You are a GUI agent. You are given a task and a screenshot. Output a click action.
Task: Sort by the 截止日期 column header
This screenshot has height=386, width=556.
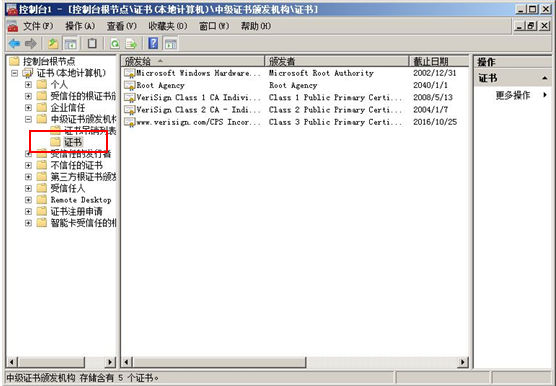[x=439, y=61]
